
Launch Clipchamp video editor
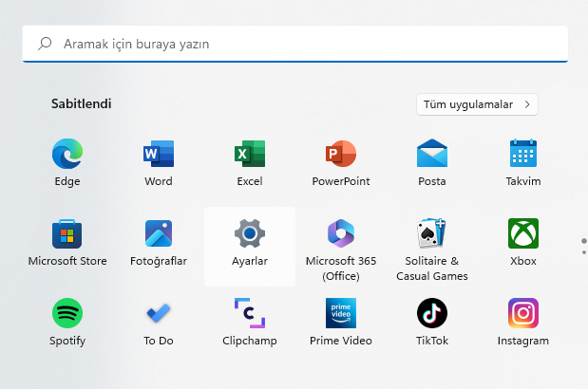click(x=250, y=322)
